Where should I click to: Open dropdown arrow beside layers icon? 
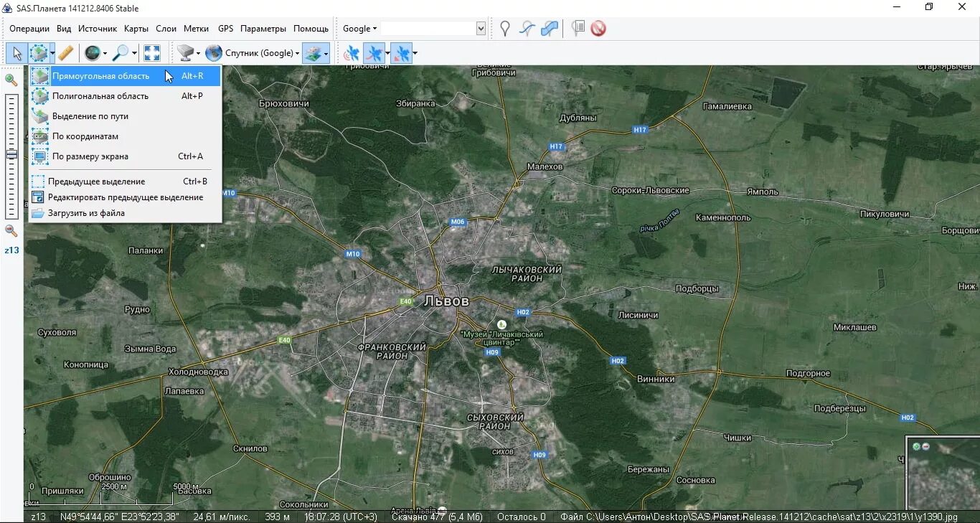click(326, 53)
